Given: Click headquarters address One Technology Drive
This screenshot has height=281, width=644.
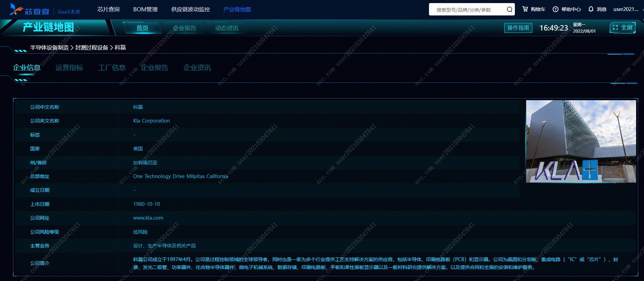Looking at the screenshot, I should point(181,176).
